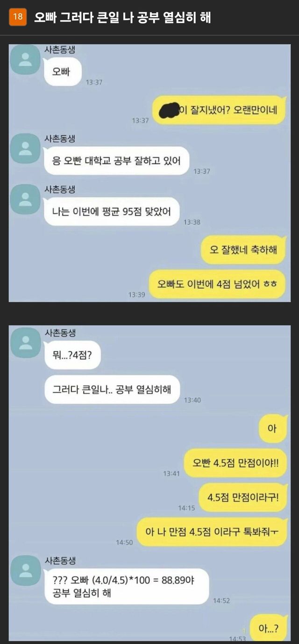Click yellow bubble 오빤 4.5점 만점이야!!
Screen dimensions: 299x644
click(235, 463)
